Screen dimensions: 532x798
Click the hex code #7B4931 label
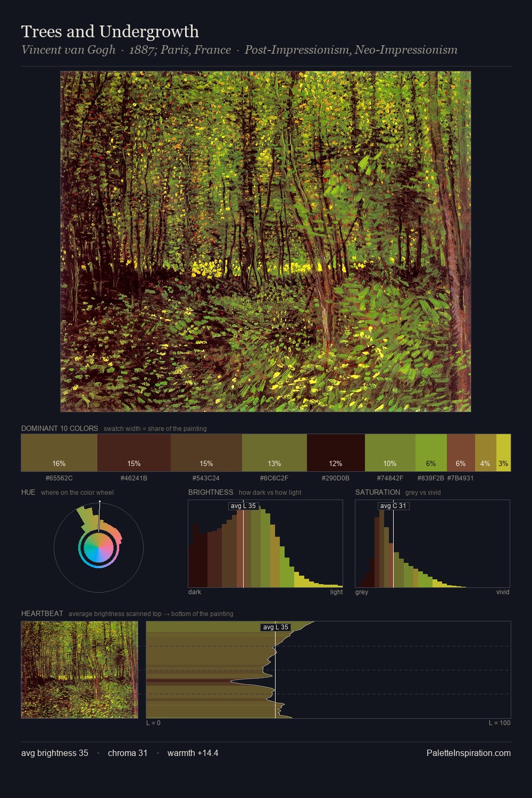(460, 478)
